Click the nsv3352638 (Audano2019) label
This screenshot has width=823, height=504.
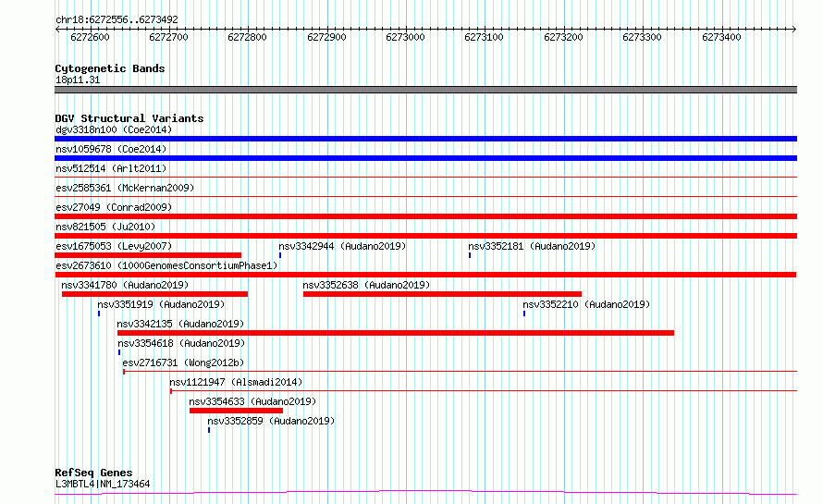tap(366, 285)
